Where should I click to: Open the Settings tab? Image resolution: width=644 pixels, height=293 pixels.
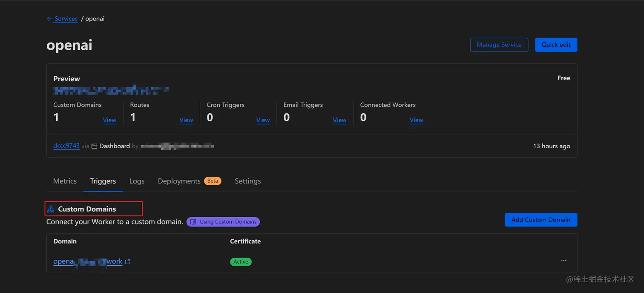coord(247,181)
